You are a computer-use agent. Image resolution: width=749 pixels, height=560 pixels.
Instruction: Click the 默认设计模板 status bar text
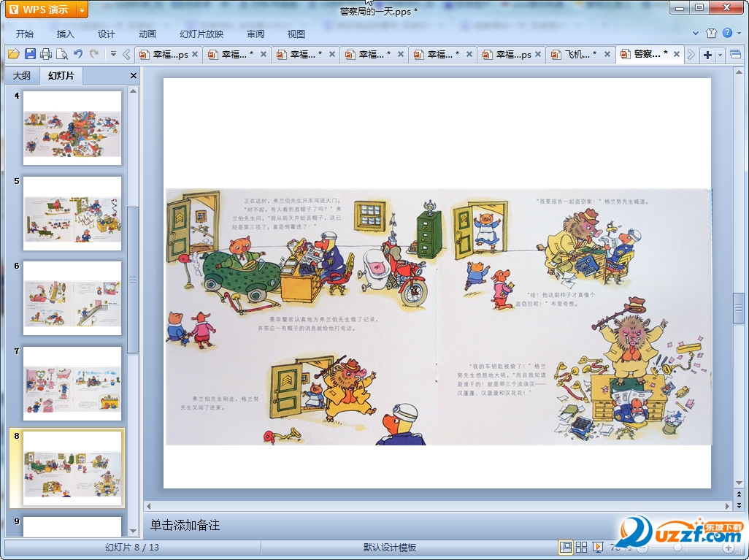coord(390,547)
